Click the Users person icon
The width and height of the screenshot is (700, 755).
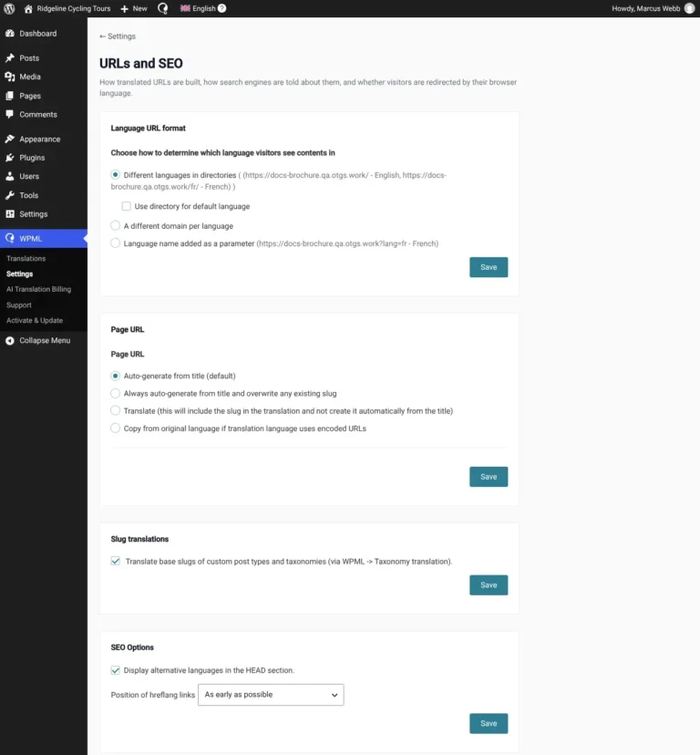coord(10,176)
